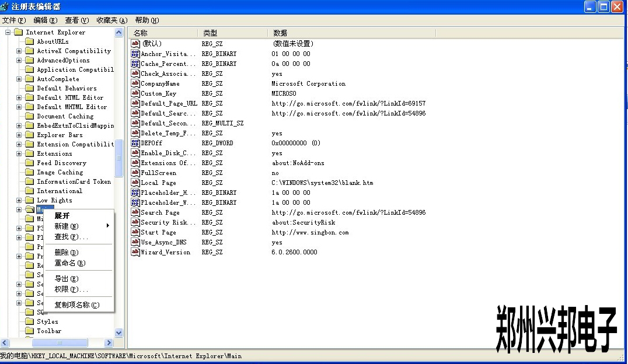Select the CompanyName string value icon
The image size is (628, 364).
(135, 83)
